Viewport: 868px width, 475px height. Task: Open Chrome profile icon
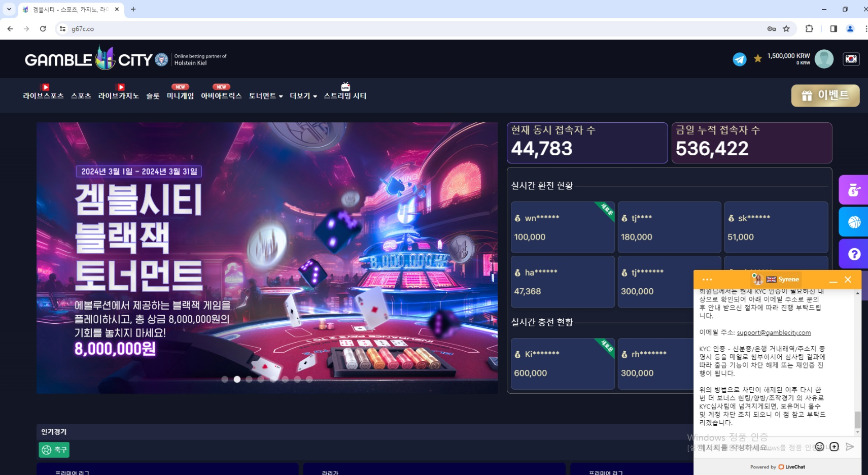pyautogui.click(x=850, y=29)
